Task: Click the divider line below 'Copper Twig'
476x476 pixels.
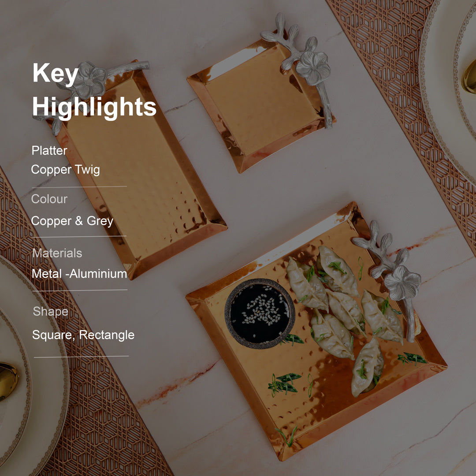Action: pos(79,187)
